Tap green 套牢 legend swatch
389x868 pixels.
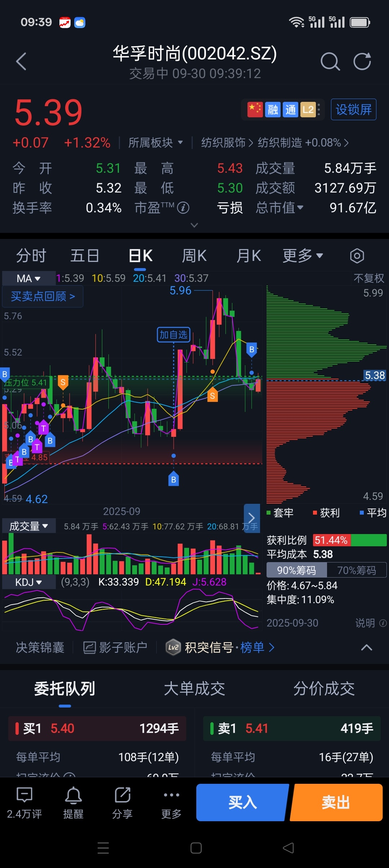(268, 513)
